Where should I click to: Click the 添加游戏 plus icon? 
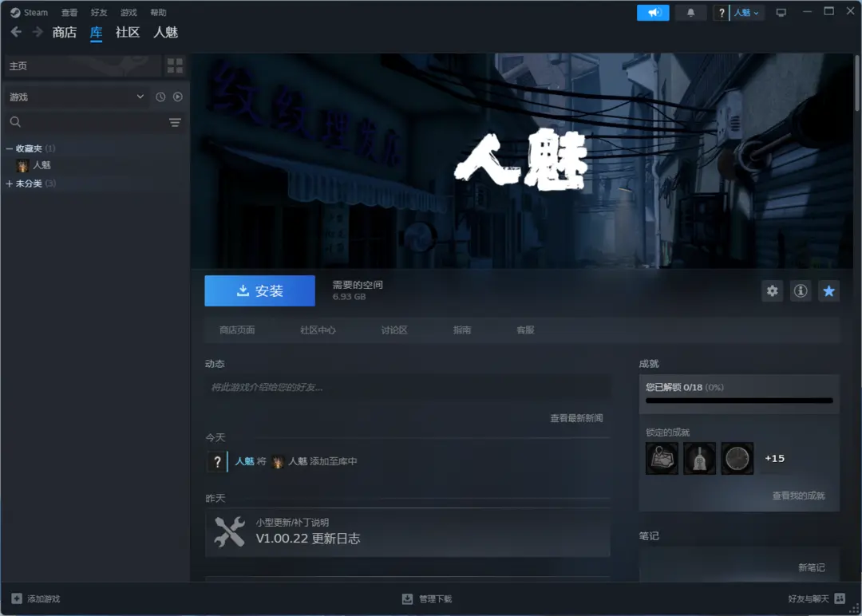click(17, 598)
